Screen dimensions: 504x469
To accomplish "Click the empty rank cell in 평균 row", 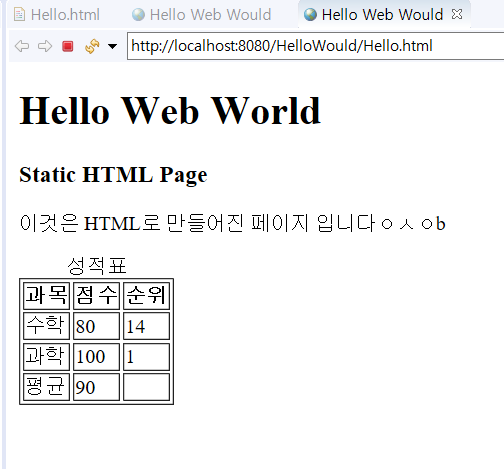I will 146,387.
